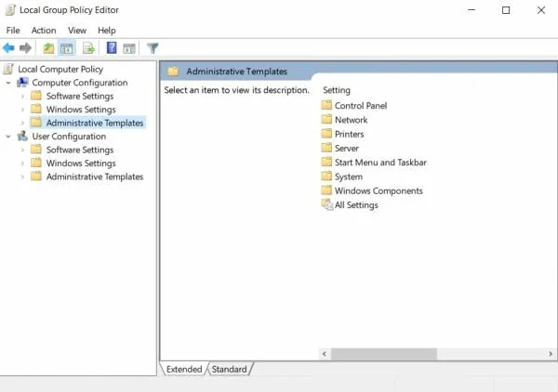The image size is (558, 392).
Task: Expand Software Settings under User Configuration
Action: tap(22, 150)
